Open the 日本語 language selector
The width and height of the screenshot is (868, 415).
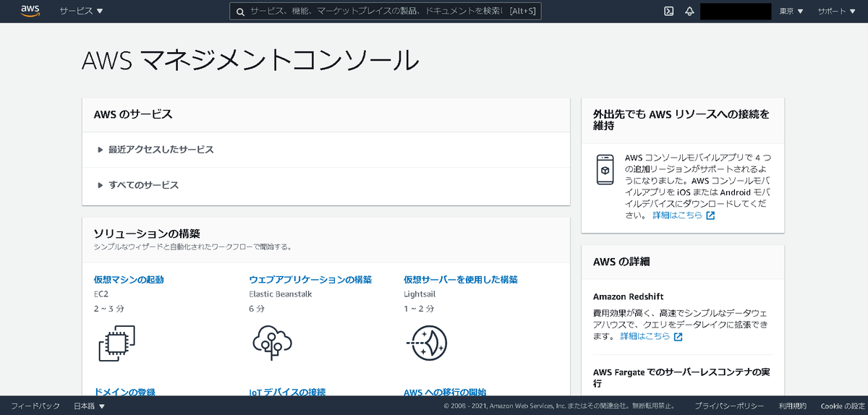90,406
